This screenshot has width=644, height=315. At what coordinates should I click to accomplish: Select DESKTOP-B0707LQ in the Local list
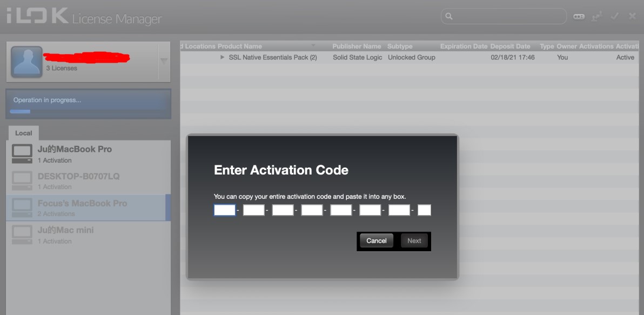tap(88, 180)
